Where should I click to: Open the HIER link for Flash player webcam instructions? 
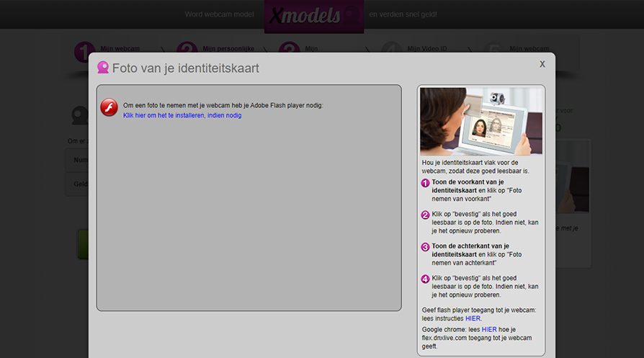473,318
